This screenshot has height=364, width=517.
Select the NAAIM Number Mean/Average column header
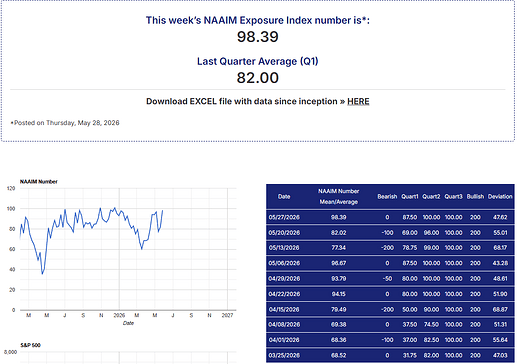pyautogui.click(x=338, y=197)
